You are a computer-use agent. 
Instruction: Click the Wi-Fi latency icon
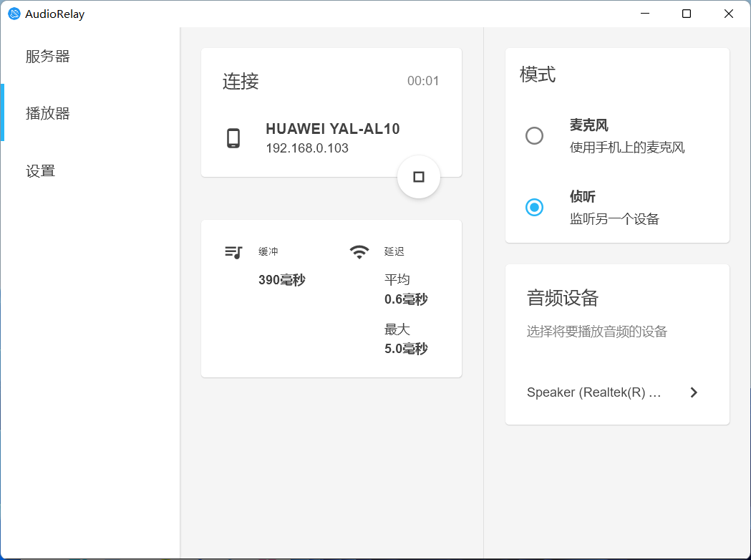point(359,252)
